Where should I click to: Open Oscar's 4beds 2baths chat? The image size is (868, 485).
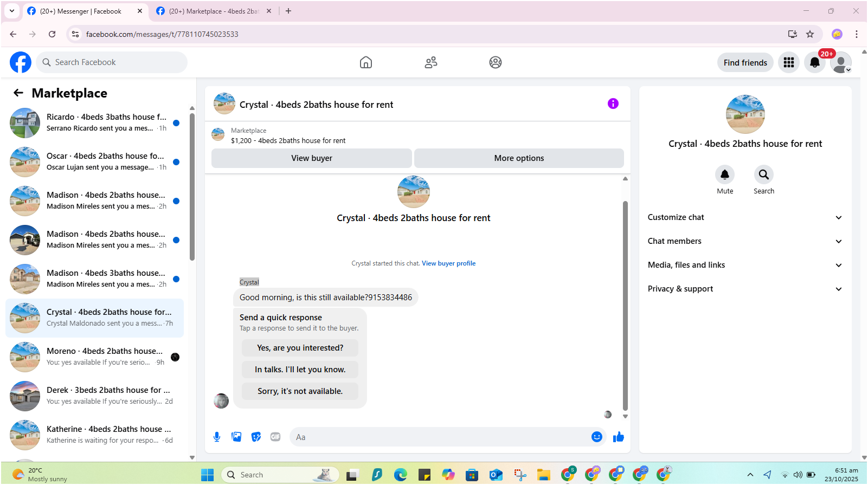(x=95, y=162)
